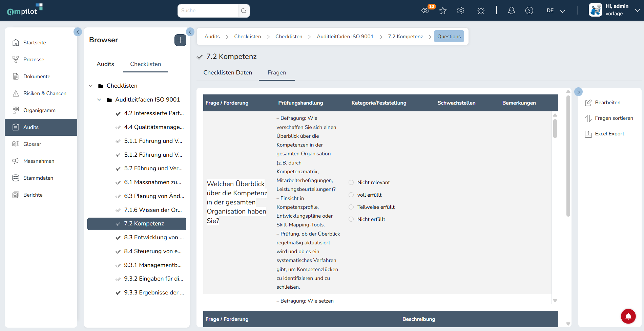Go to 7.2 Kompetenz breadcrumb
The width and height of the screenshot is (644, 331).
coord(405,37)
